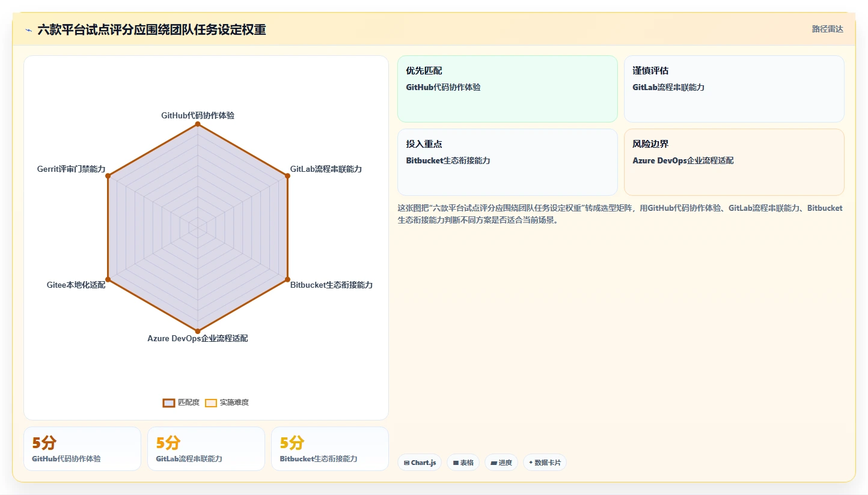Click the GitLab流程串联能力 axis label on radar
868x495 pixels.
[x=326, y=169]
